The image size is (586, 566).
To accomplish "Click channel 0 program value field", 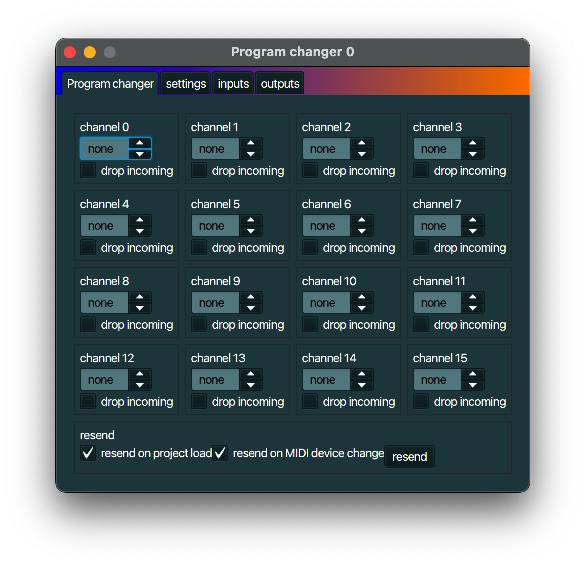I will (105, 148).
